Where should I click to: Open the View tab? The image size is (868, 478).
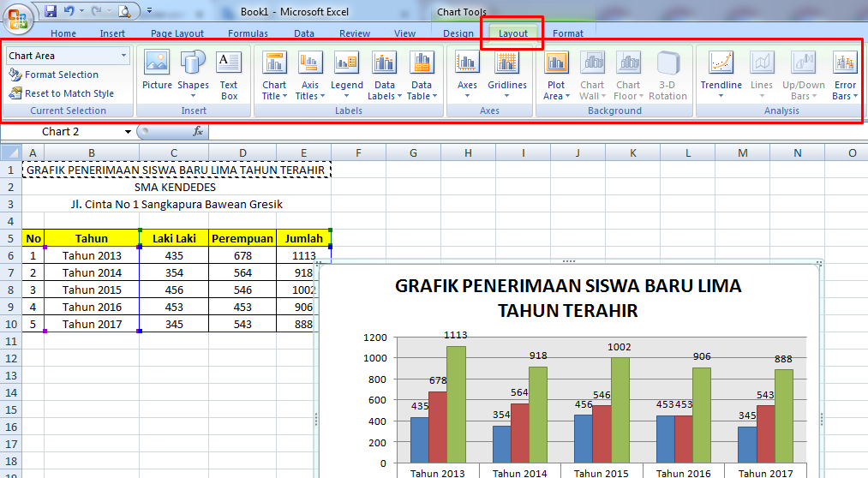(x=404, y=33)
